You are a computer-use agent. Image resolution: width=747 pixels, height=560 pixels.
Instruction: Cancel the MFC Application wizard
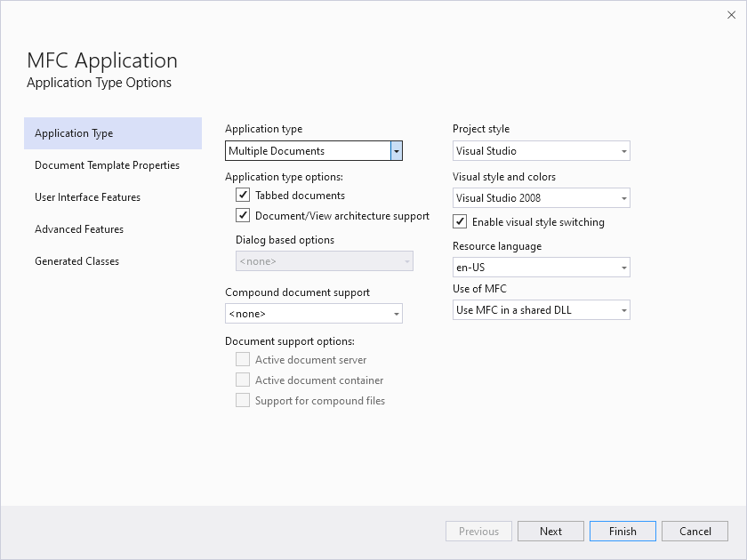pyautogui.click(x=695, y=531)
